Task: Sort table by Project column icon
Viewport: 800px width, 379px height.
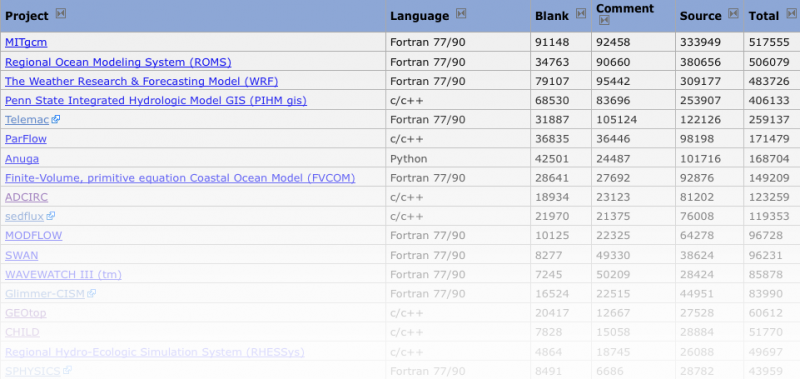Action: coord(61,14)
